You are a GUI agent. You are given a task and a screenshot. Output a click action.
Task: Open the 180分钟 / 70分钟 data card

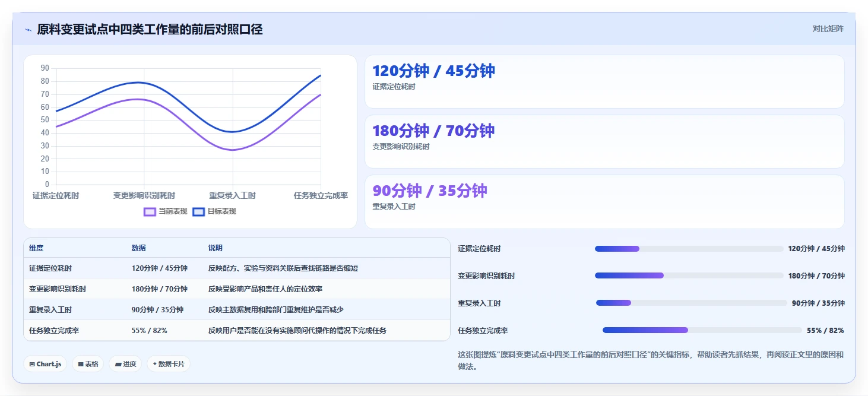tap(604, 141)
